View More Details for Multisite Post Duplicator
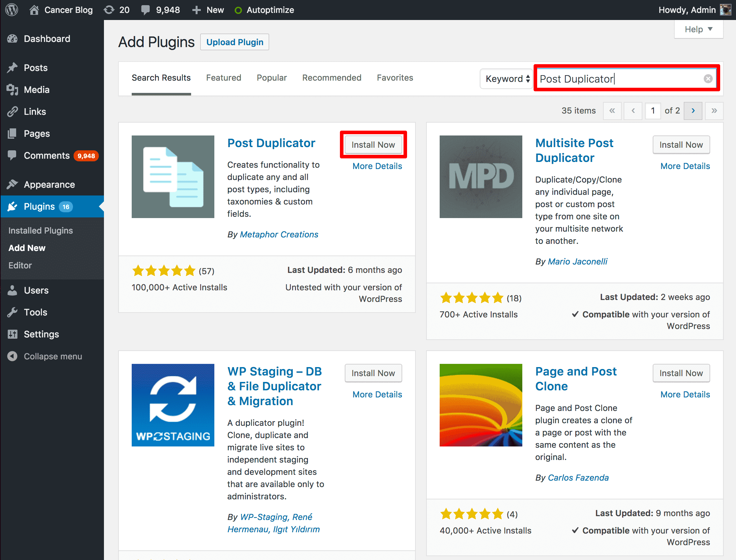 pos(685,166)
